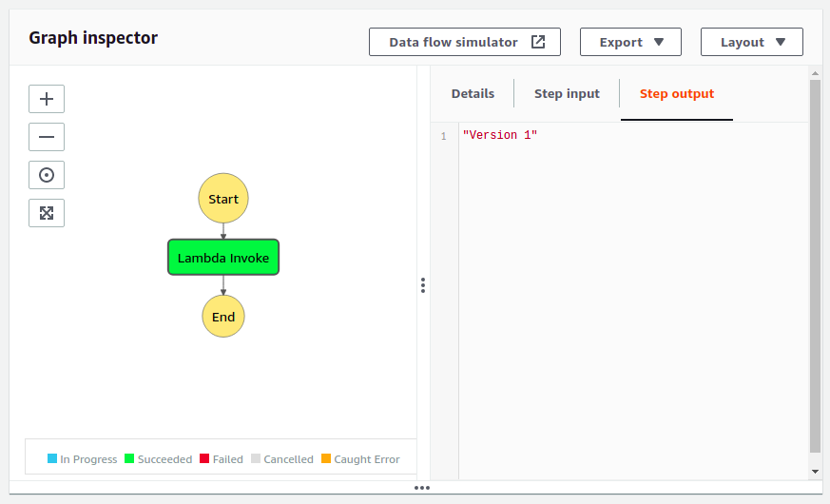Zoom in on the graph with plus icon
The width and height of the screenshot is (830, 504).
[47, 99]
